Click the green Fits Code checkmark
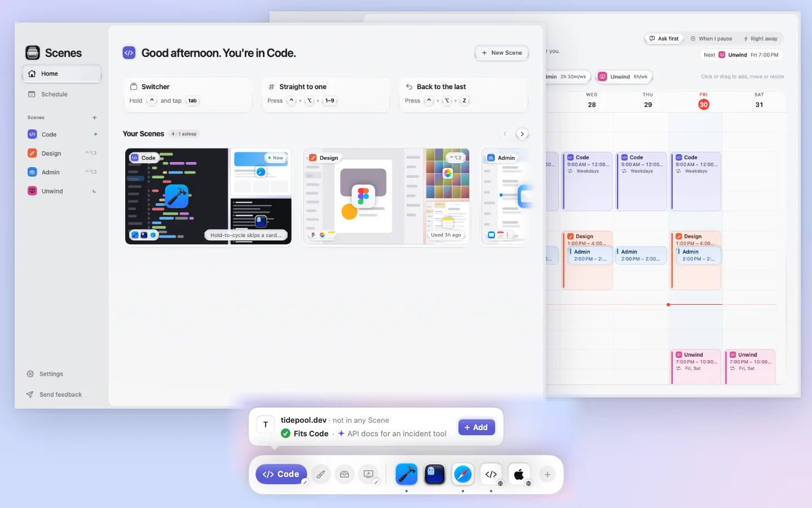Viewport: 812px width, 508px height. click(x=285, y=433)
